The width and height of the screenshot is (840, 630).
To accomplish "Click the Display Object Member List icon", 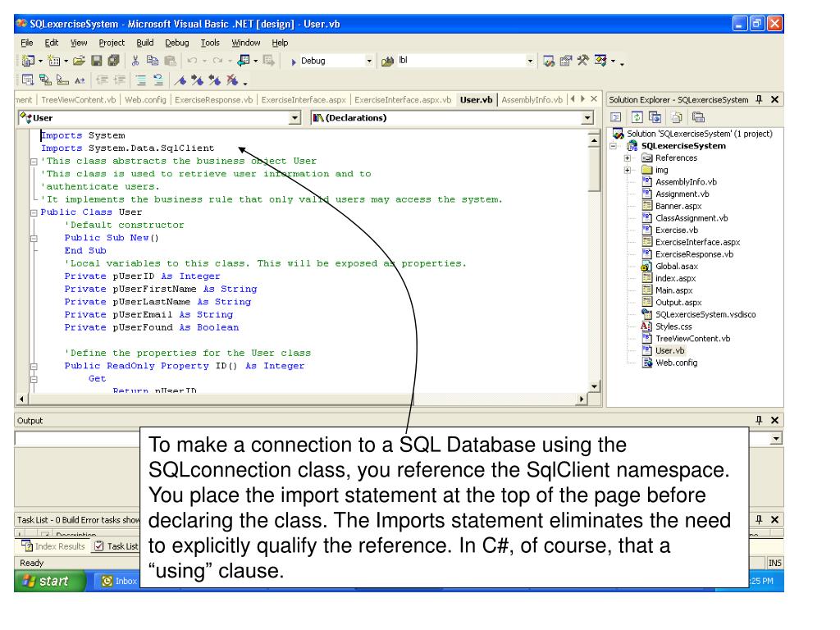I will [27, 80].
